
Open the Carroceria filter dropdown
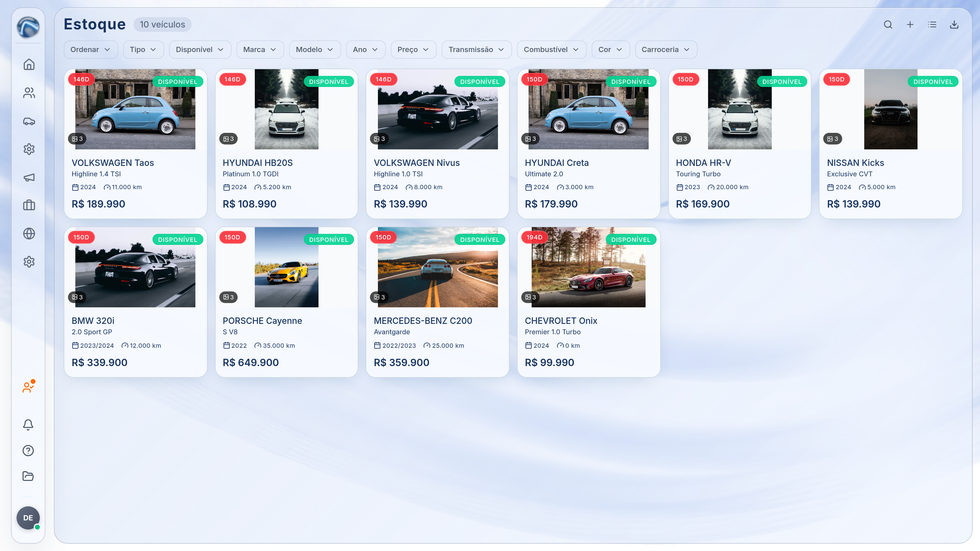[x=666, y=49]
